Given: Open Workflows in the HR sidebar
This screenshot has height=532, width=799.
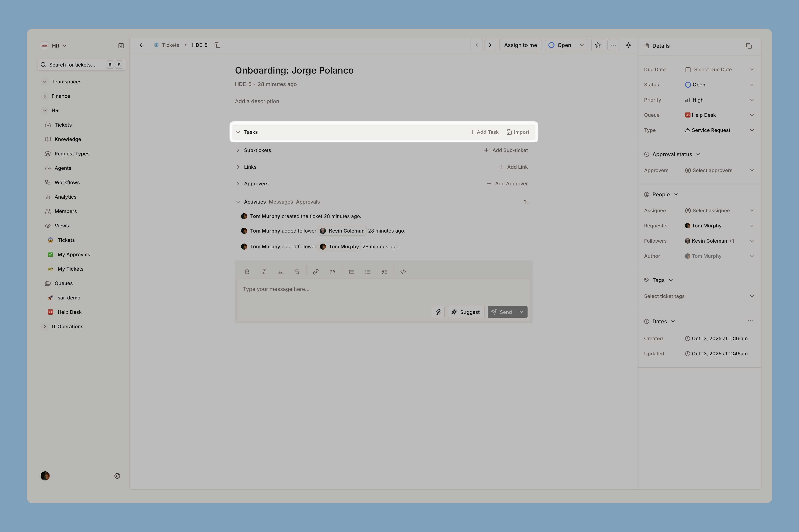Looking at the screenshot, I should point(67,183).
